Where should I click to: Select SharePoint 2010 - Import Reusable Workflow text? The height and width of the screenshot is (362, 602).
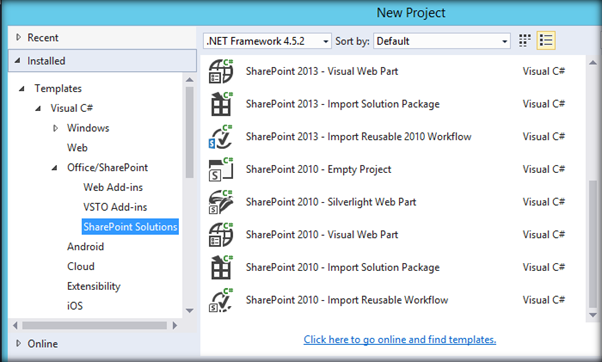coord(347,300)
